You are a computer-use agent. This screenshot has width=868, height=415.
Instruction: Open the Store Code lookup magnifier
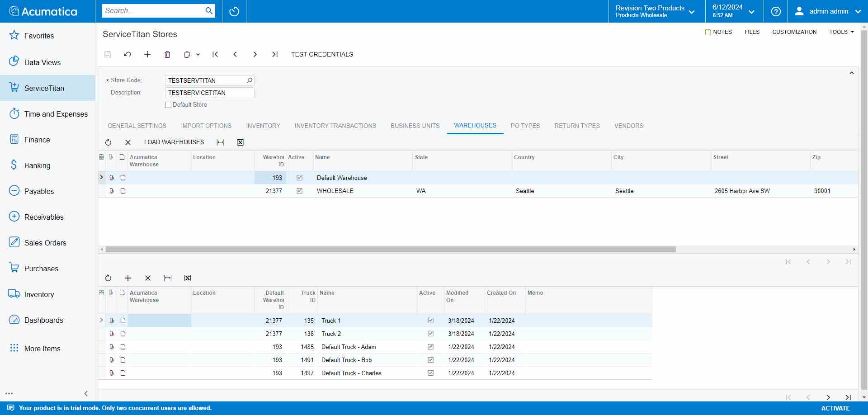(x=250, y=80)
